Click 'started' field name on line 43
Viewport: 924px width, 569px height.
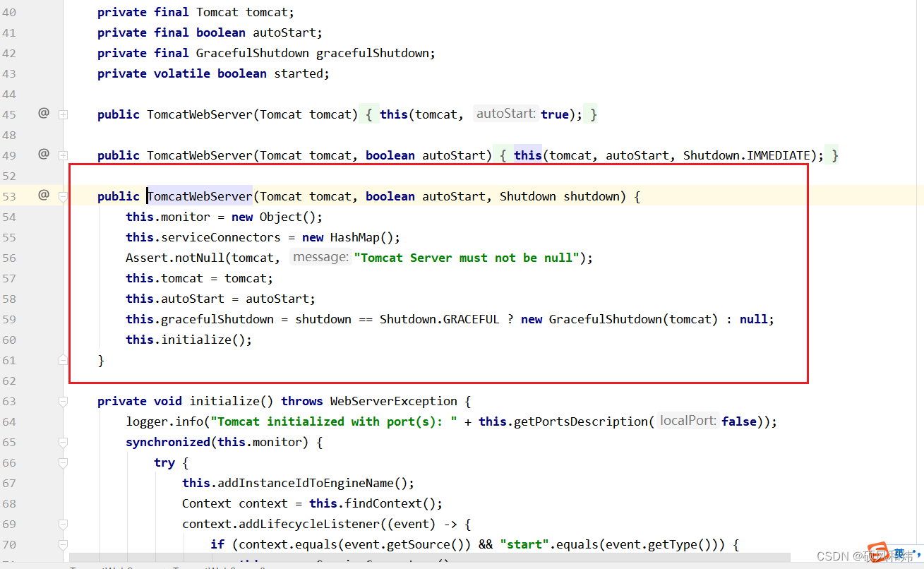pos(299,73)
